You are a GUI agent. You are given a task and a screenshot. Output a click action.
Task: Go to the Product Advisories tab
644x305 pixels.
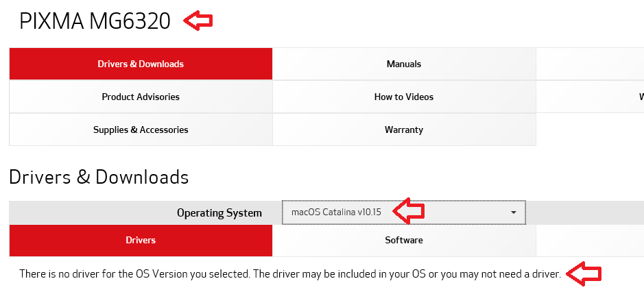141,97
